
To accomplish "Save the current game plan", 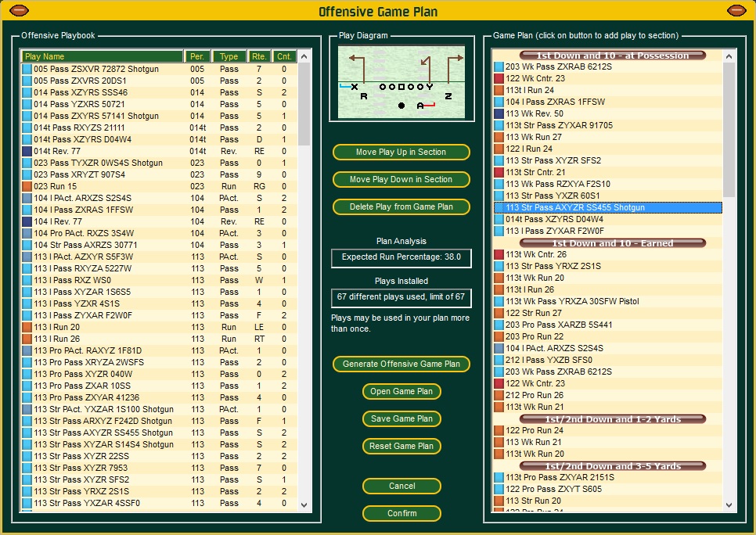I will pos(401,418).
